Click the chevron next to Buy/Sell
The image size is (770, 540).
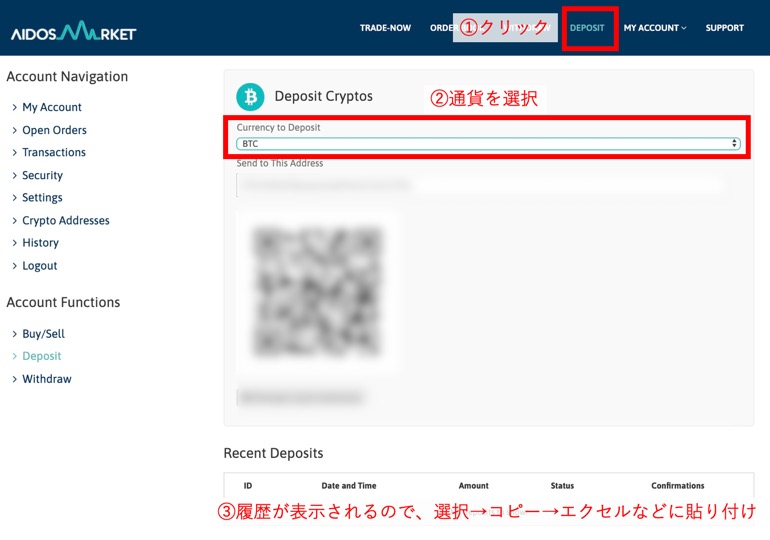coord(14,334)
